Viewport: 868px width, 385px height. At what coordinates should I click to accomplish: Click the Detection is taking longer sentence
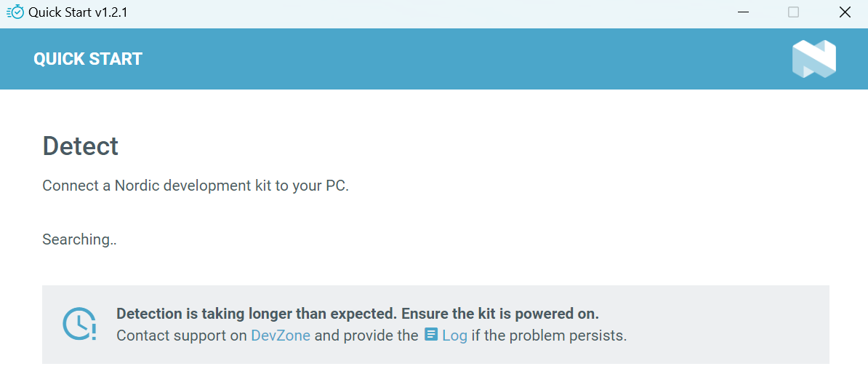[x=257, y=314]
